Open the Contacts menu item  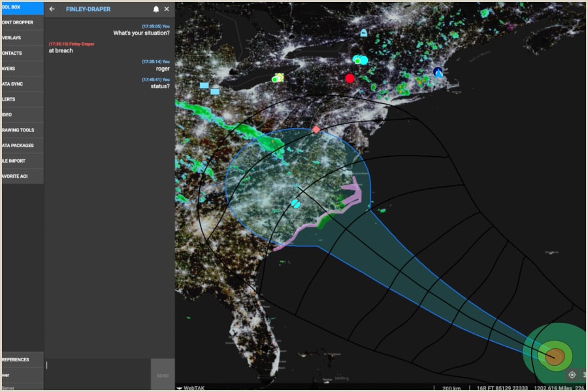(13, 53)
